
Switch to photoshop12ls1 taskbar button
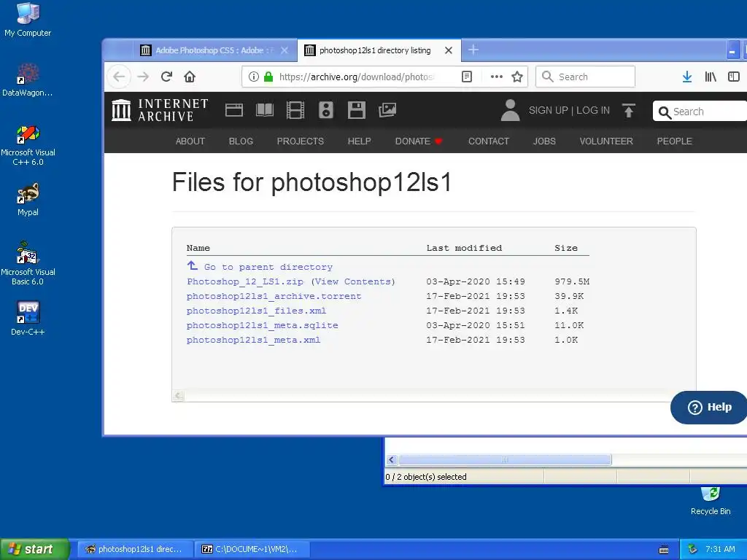[136, 549]
